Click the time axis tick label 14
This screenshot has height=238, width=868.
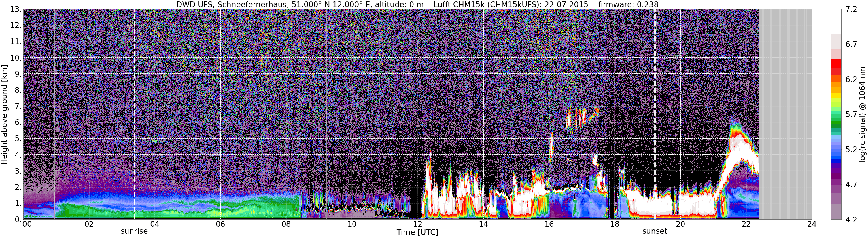(483, 224)
